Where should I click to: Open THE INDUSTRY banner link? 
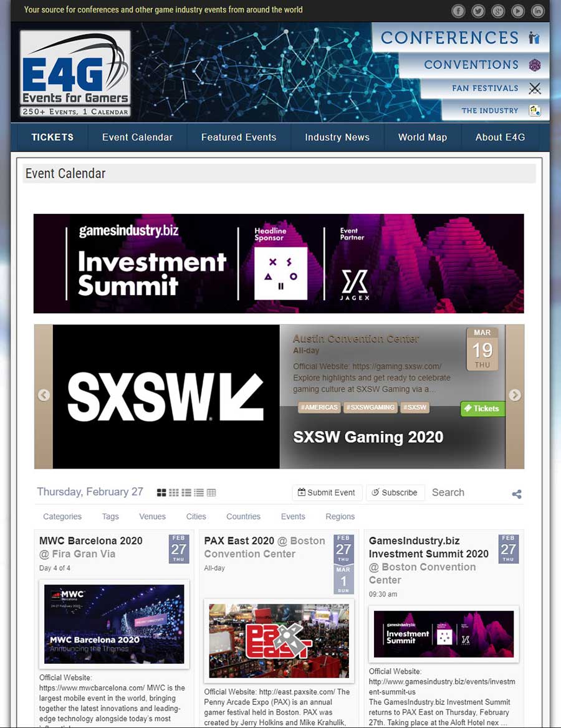(489, 110)
